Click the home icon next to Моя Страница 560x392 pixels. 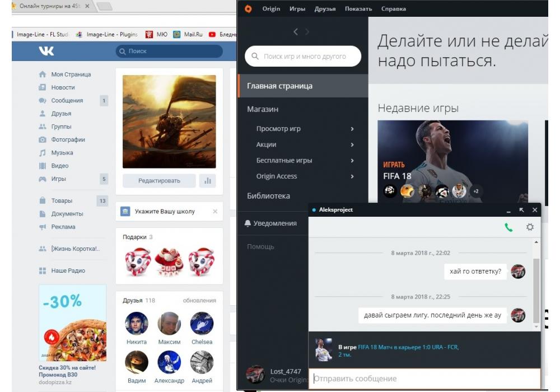[43, 74]
